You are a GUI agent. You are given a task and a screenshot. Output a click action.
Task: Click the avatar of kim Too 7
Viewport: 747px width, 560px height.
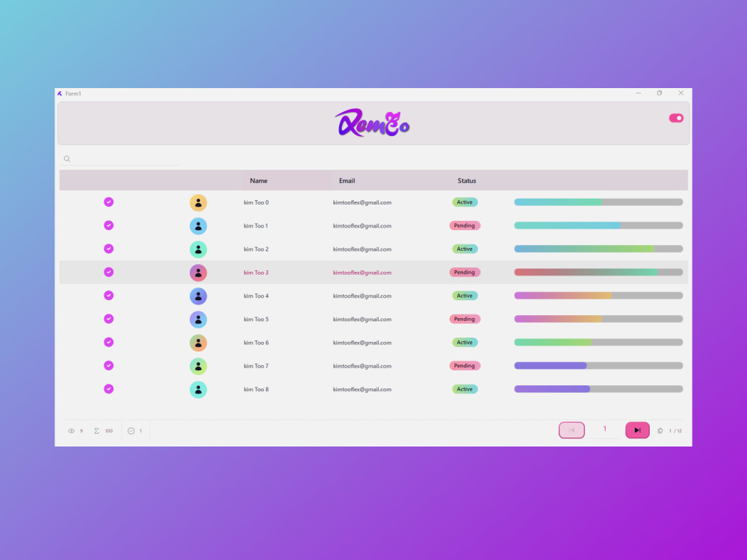[x=198, y=366]
